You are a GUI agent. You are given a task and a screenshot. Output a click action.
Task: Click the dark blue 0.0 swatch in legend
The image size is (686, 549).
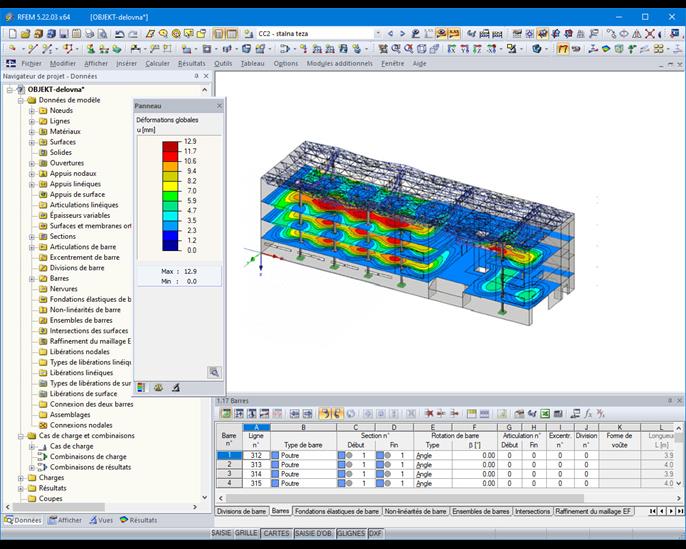pos(171,245)
